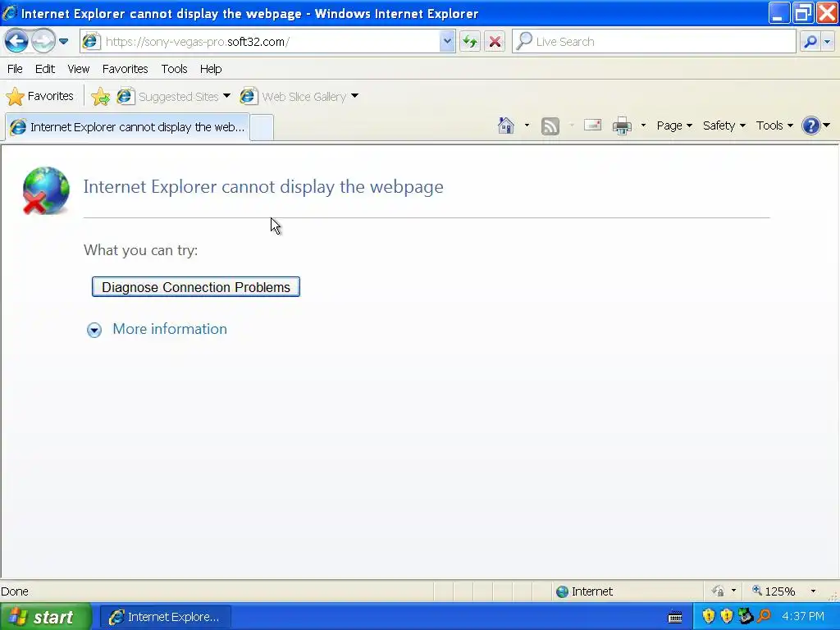840x630 pixels.
Task: Expand the More information arrow icon
Action: click(94, 330)
